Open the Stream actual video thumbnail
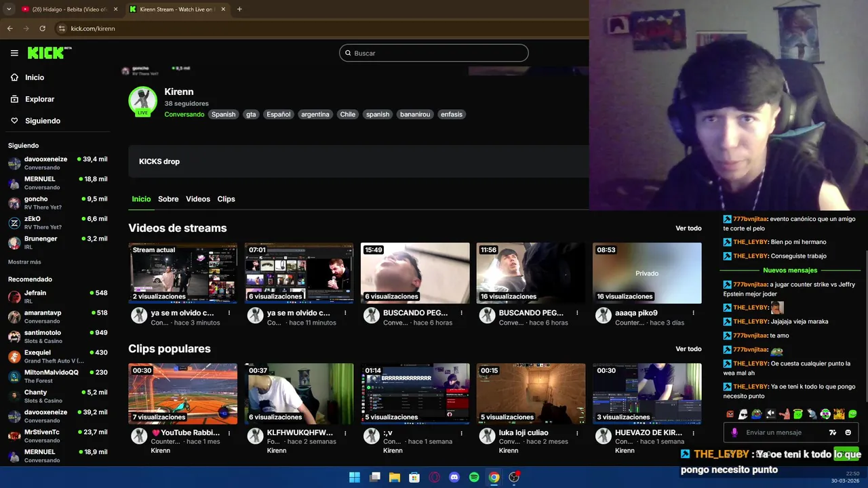This screenshot has width=868, height=488. tap(183, 273)
